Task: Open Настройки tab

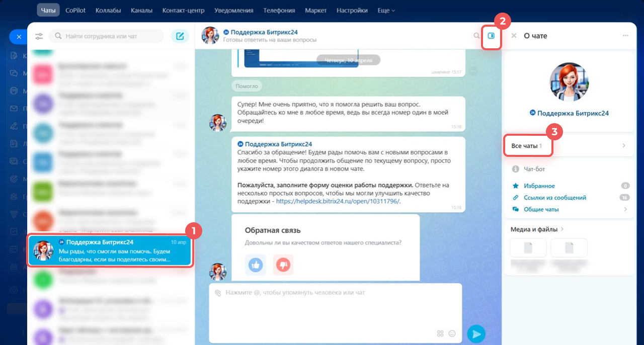Action: click(352, 10)
